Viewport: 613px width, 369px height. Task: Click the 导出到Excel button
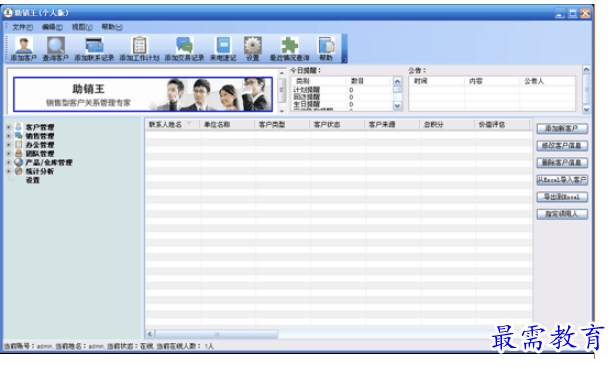pos(562,197)
